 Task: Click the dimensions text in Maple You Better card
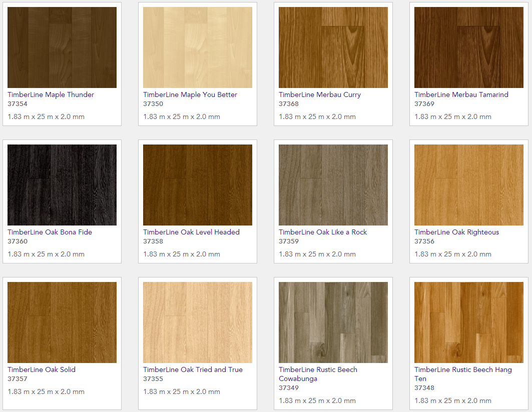coord(182,116)
